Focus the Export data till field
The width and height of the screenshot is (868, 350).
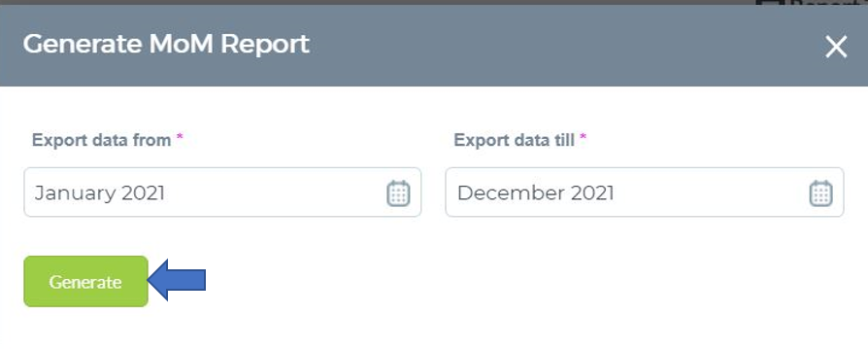click(x=645, y=192)
